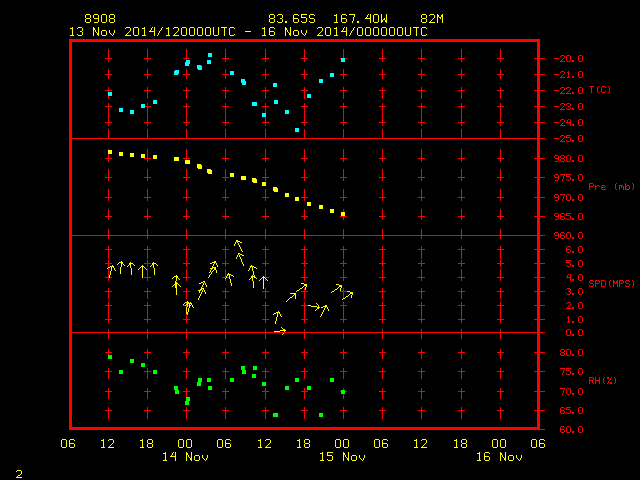
Task: Click the Pre (mb) pressure axis label
Action: tap(611, 187)
